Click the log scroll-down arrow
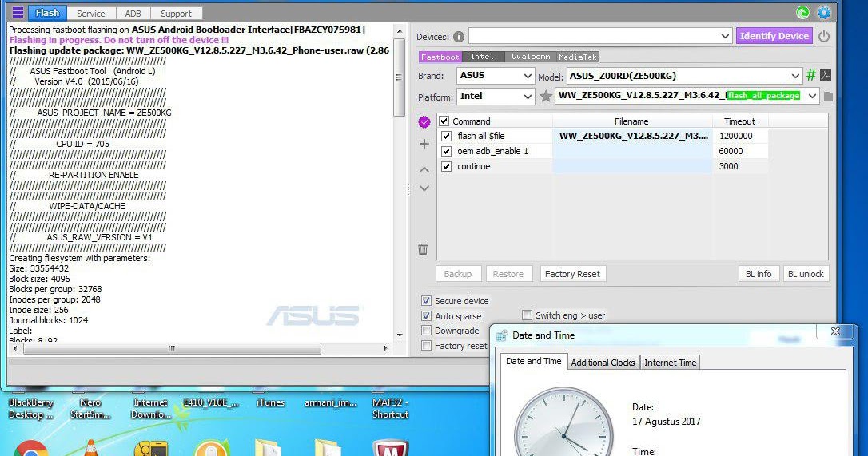 [x=399, y=335]
